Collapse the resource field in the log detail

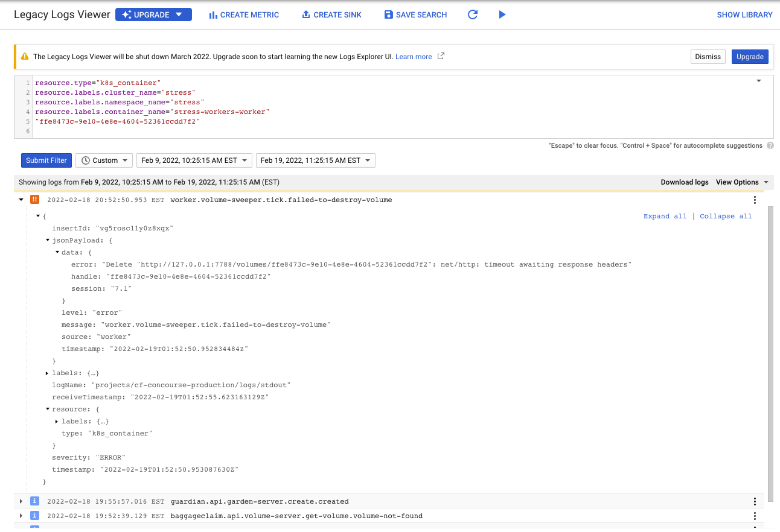[x=47, y=409]
